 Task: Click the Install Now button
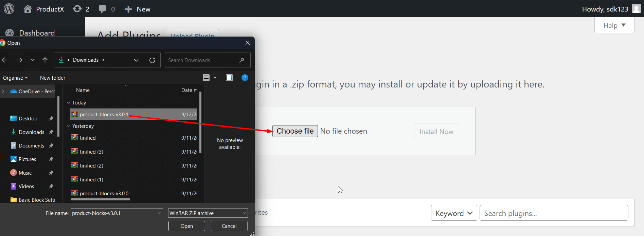click(x=436, y=132)
